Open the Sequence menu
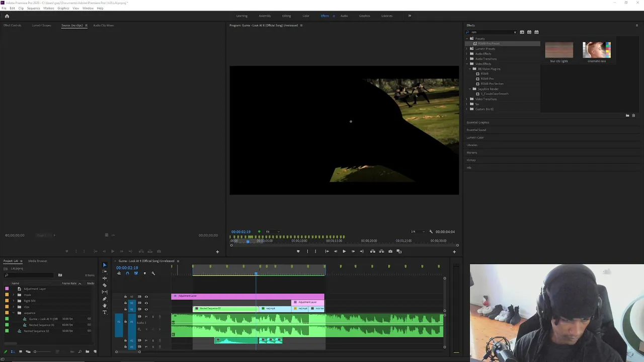Screen dimensions: 644x362 pyautogui.click(x=33, y=9)
